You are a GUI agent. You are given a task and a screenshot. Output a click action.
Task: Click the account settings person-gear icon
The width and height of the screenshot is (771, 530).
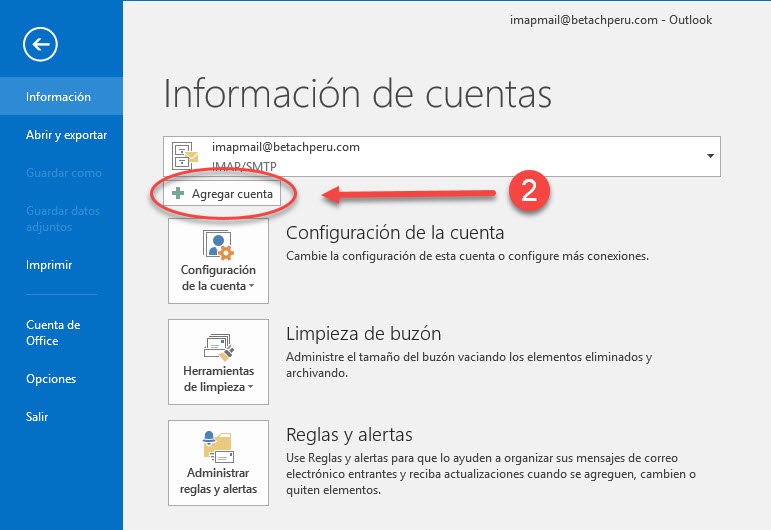pyautogui.click(x=218, y=245)
